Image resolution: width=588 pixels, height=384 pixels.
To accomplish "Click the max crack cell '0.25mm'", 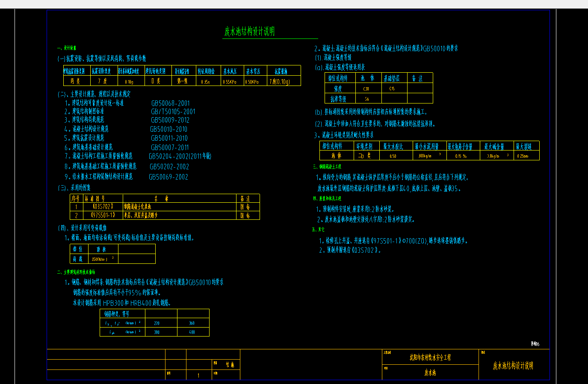I will [523, 157].
